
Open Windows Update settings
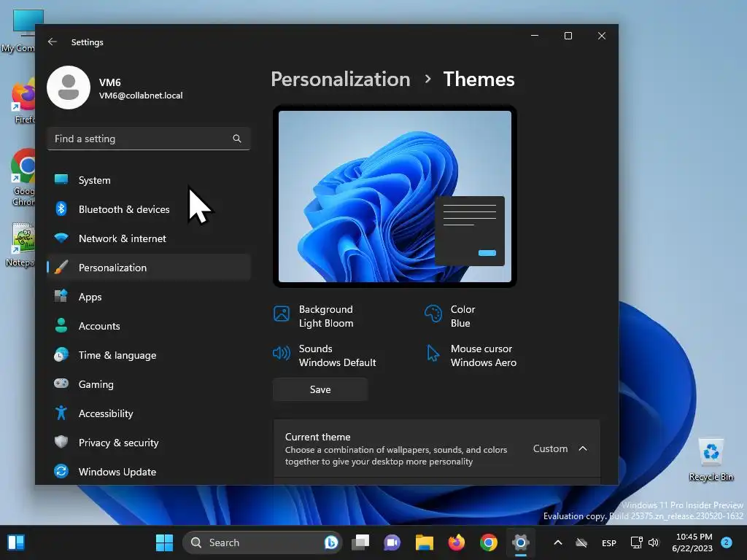(149, 472)
